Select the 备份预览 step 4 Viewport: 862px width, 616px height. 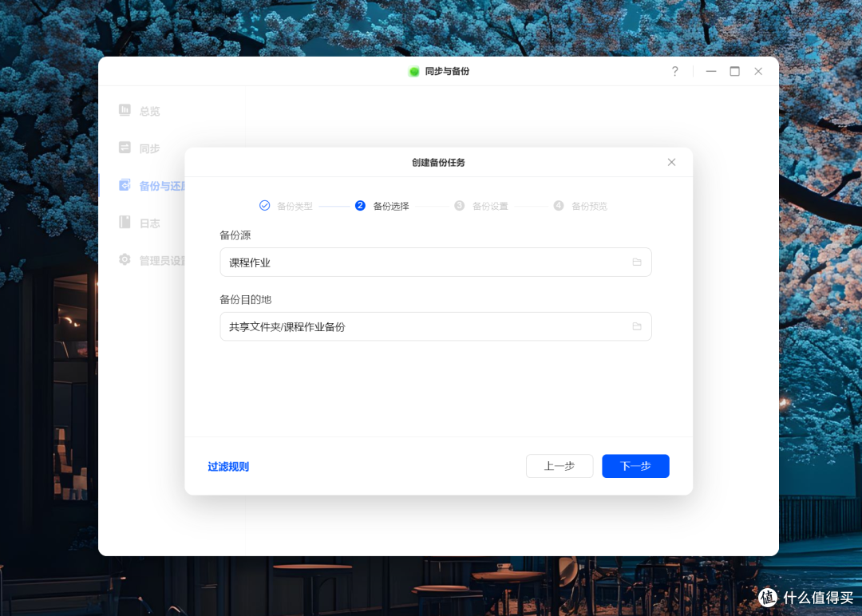point(580,206)
